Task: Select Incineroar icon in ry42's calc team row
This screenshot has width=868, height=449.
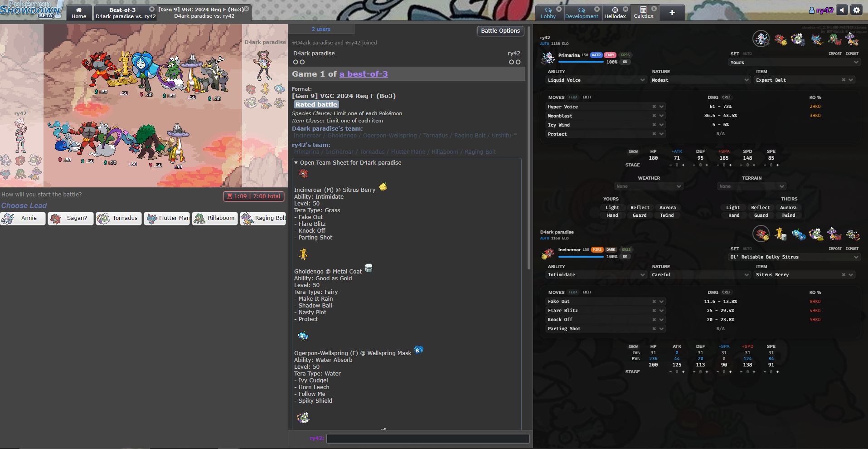Action: click(780, 39)
